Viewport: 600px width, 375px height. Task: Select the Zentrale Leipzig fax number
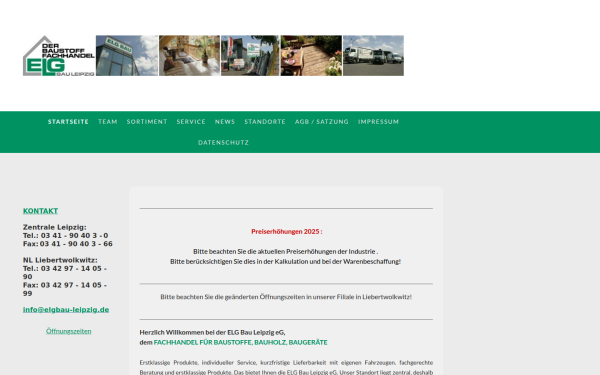[x=68, y=244]
